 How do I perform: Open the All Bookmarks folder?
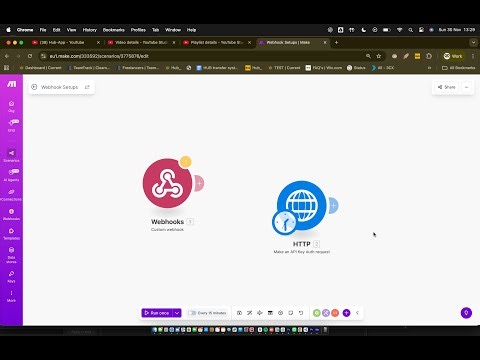point(459,68)
